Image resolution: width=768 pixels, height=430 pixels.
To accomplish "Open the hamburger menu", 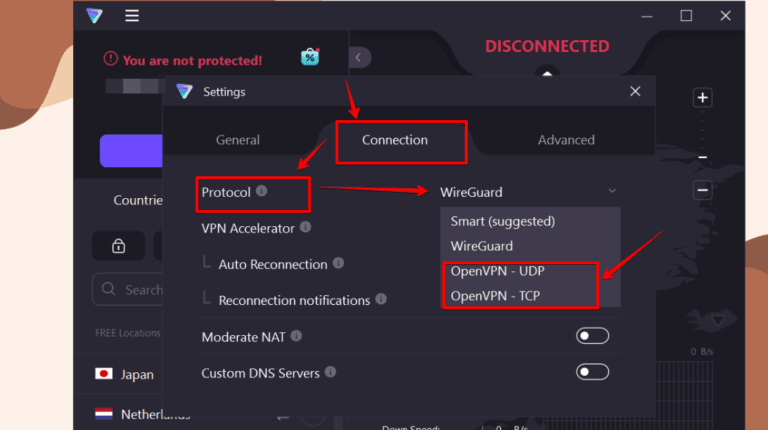I will (132, 16).
